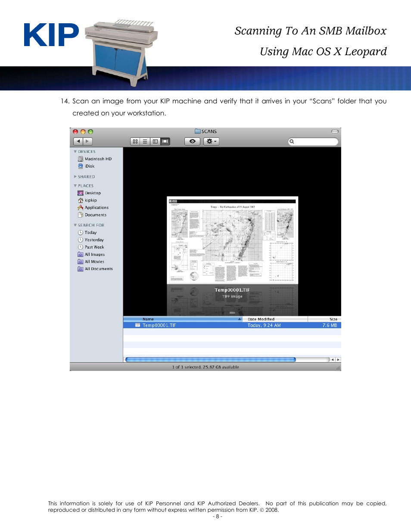
Task: Go forward with the Finder forward arrow
Action: coord(87,141)
